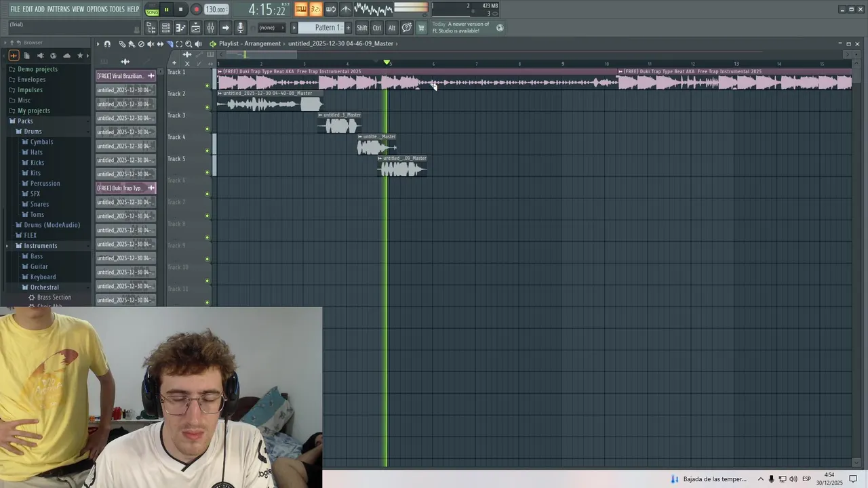868x488 pixels.
Task: Open the shopping cart icon
Action: point(421,28)
